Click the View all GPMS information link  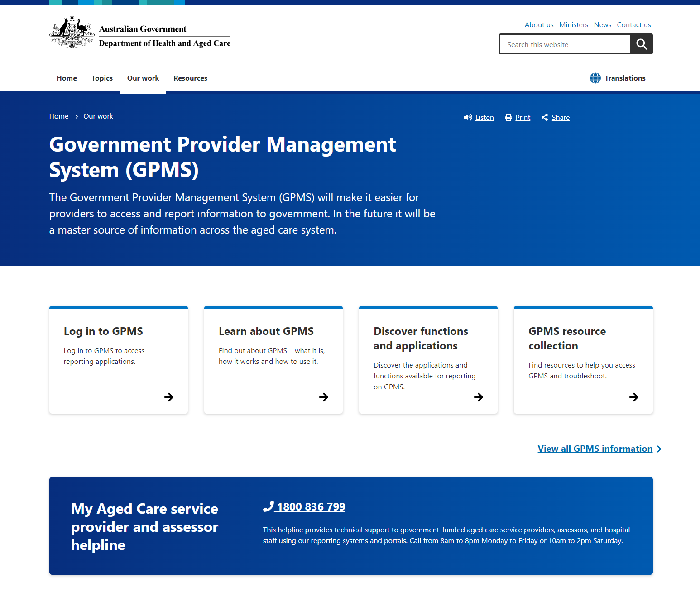[x=595, y=449]
